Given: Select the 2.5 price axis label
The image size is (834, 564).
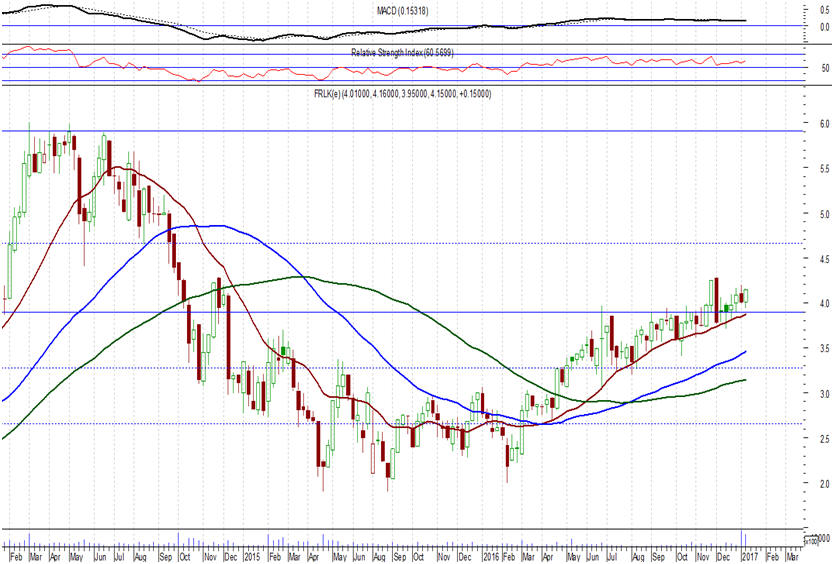Looking at the screenshot, I should coord(824,439).
